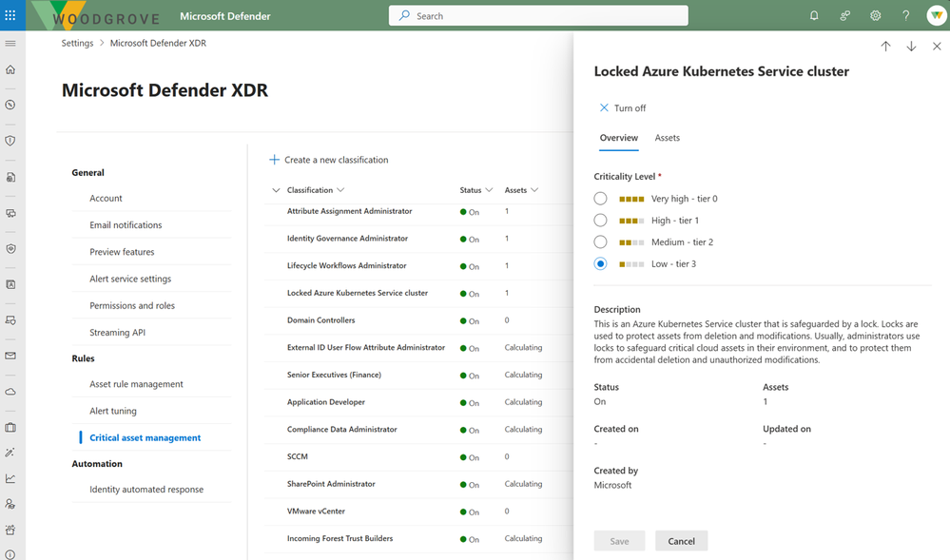This screenshot has height=560, width=950.
Task: Open Attribute Assignment Administrator row
Action: click(x=418, y=211)
